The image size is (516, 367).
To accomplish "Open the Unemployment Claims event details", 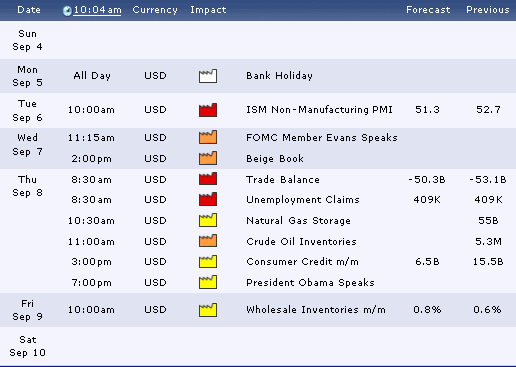I will pos(303,199).
